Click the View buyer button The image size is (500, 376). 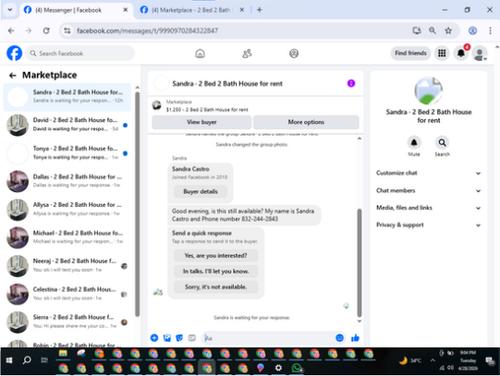(202, 122)
